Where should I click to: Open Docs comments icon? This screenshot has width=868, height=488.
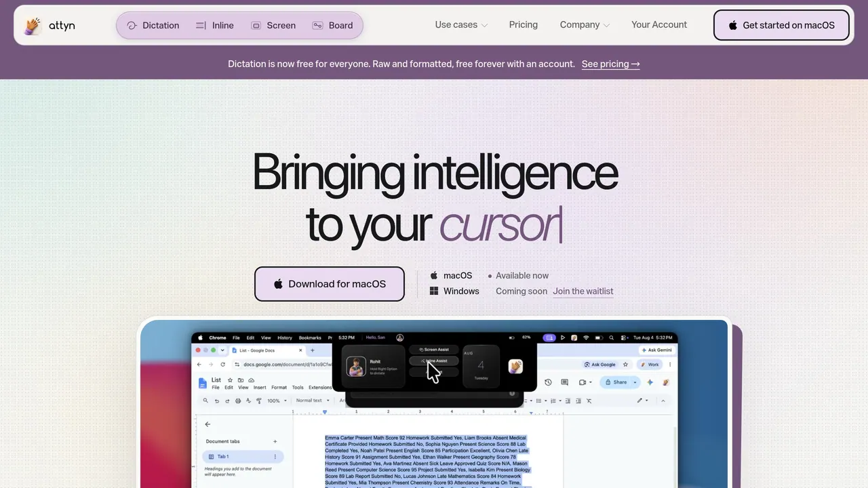coord(564,382)
